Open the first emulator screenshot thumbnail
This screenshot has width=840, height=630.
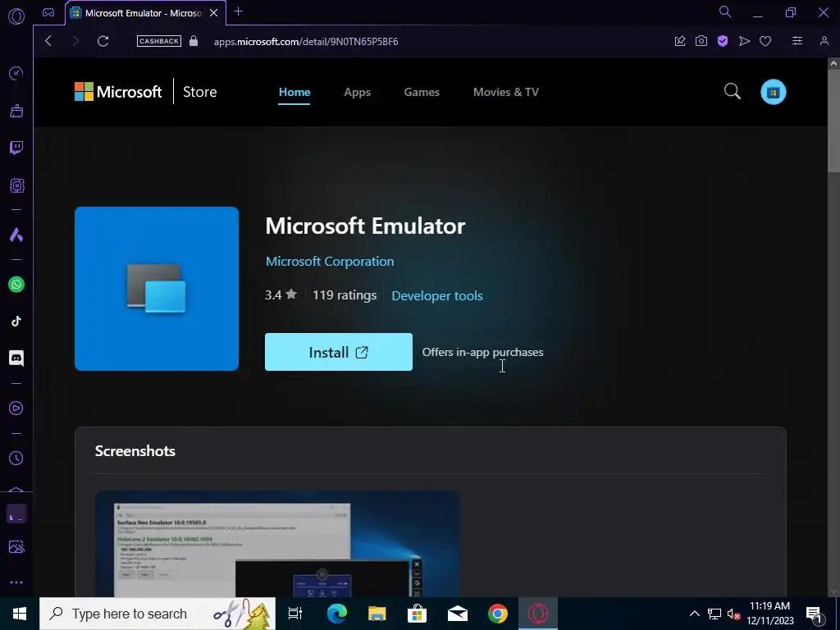[277, 544]
